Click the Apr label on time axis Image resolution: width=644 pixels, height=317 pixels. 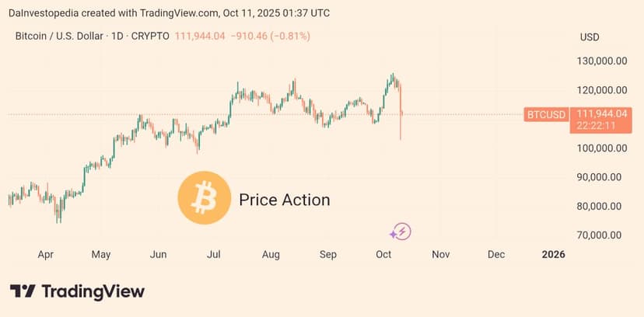(45, 254)
